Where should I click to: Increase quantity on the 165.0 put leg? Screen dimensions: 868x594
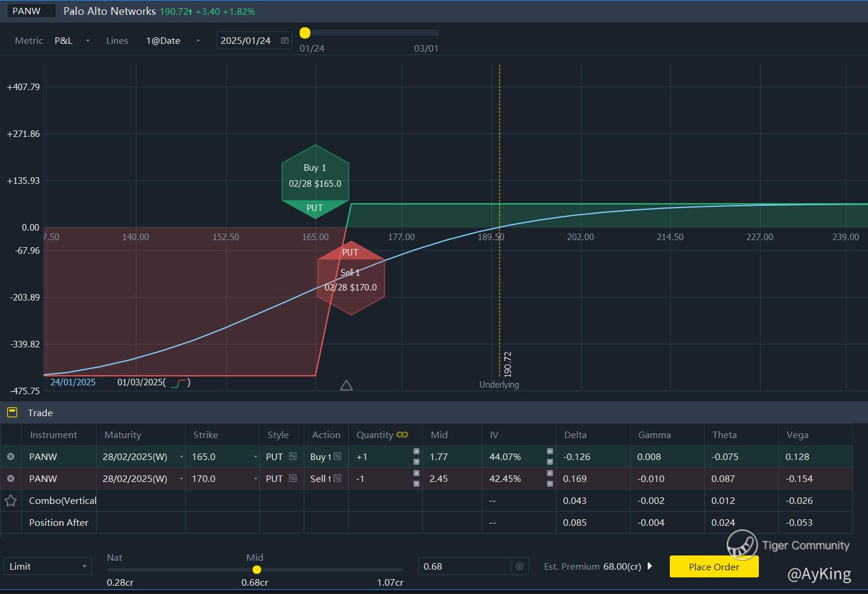416,452
